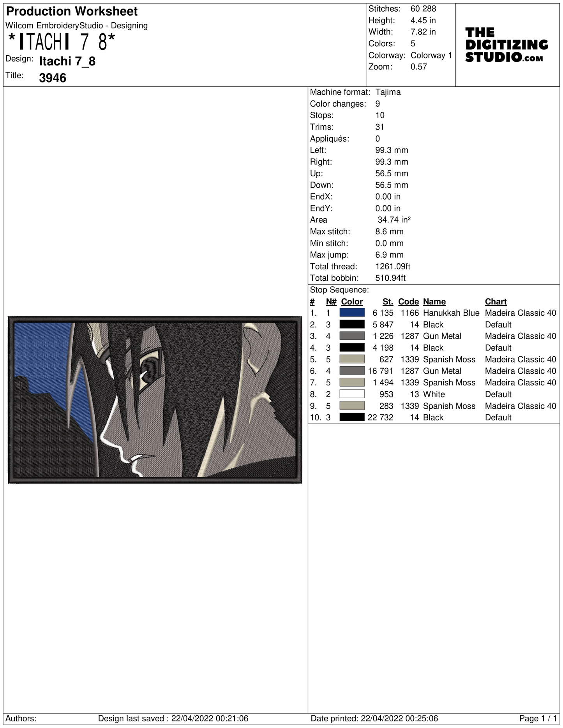Image resolution: width=563 pixels, height=728 pixels.
Task: Click the 'Chart' column header
Action: [496, 301]
